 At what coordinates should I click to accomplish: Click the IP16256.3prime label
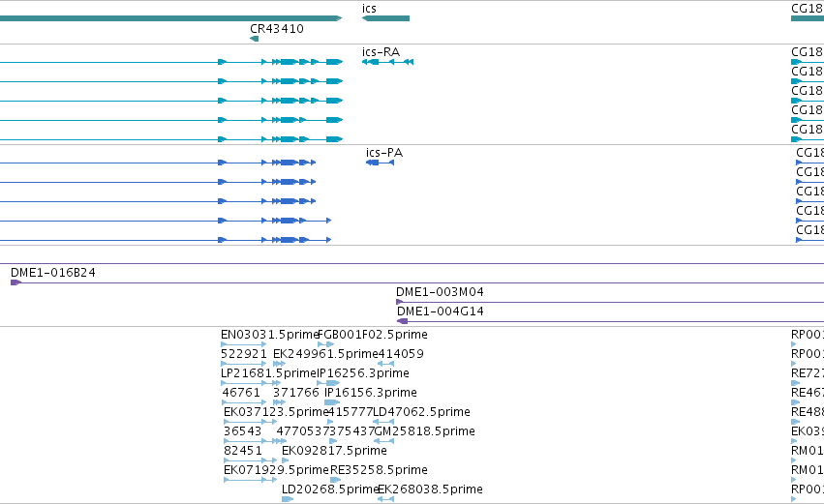coord(363,373)
